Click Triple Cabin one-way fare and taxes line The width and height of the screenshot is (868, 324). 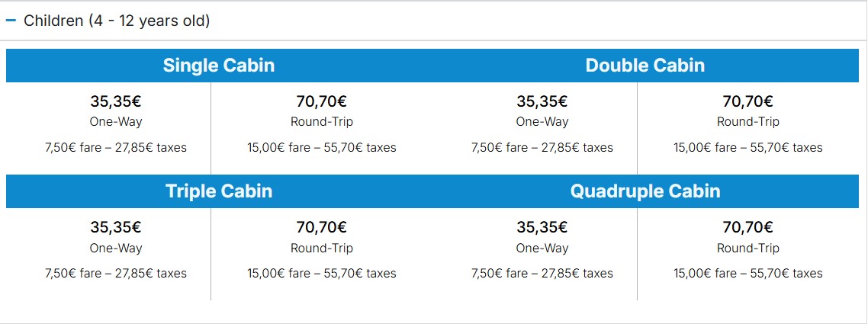click(x=116, y=273)
